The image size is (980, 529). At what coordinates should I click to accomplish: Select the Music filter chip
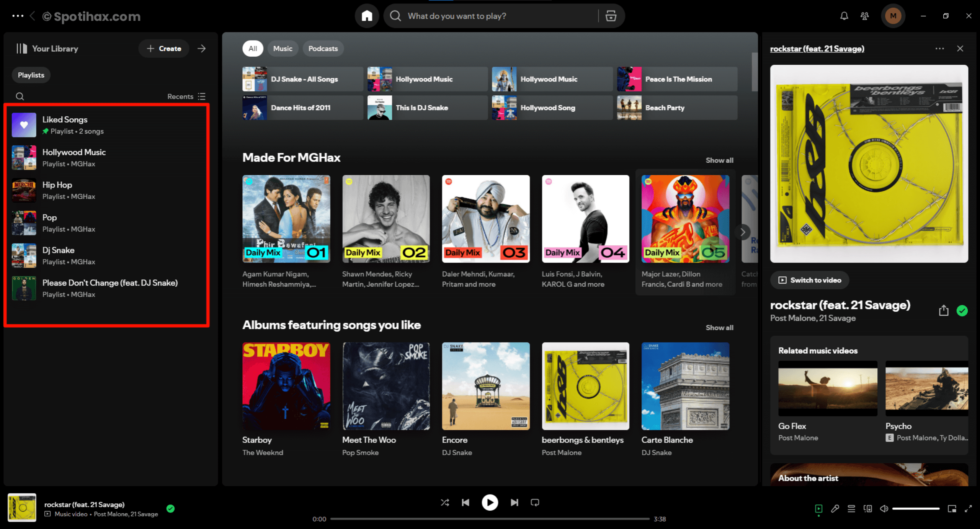pyautogui.click(x=283, y=48)
